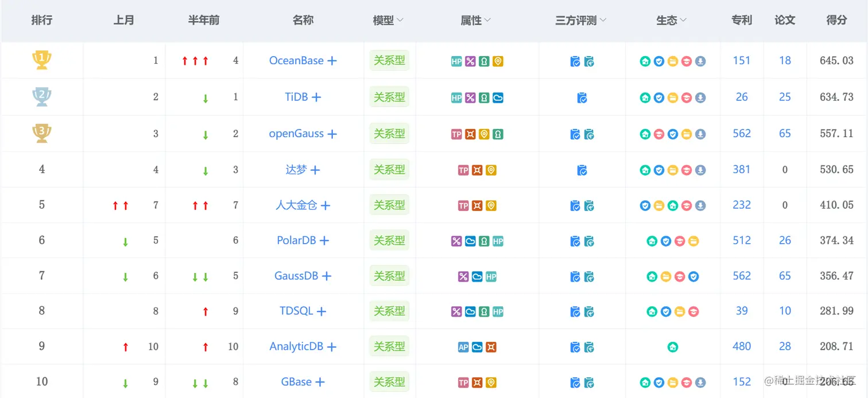Click the 专利 column header

742,20
